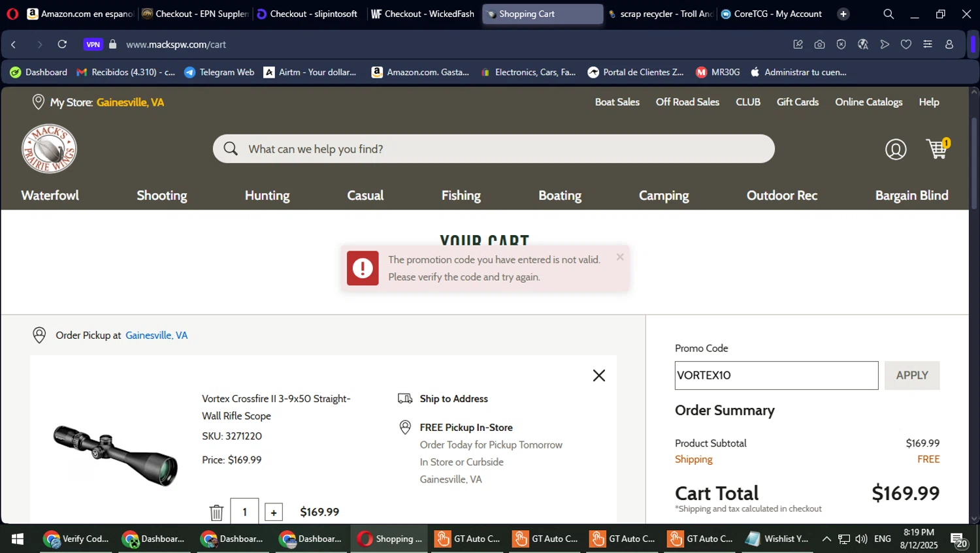Switch to CoreTCG - My Account tab
Image resolution: width=980 pixels, height=553 pixels.
coord(772,14)
